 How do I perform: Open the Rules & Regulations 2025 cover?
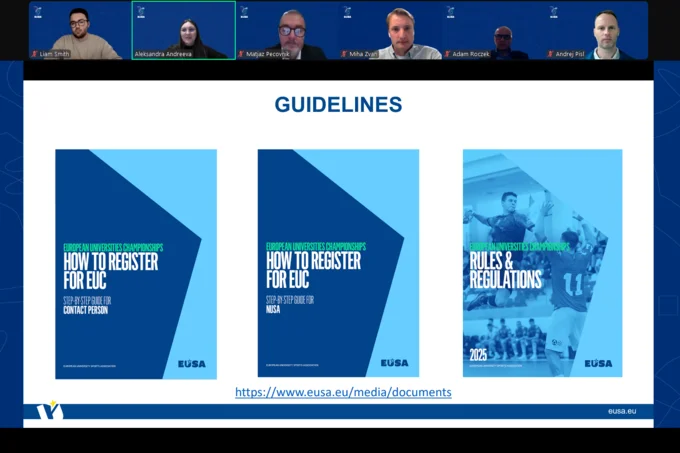542,264
